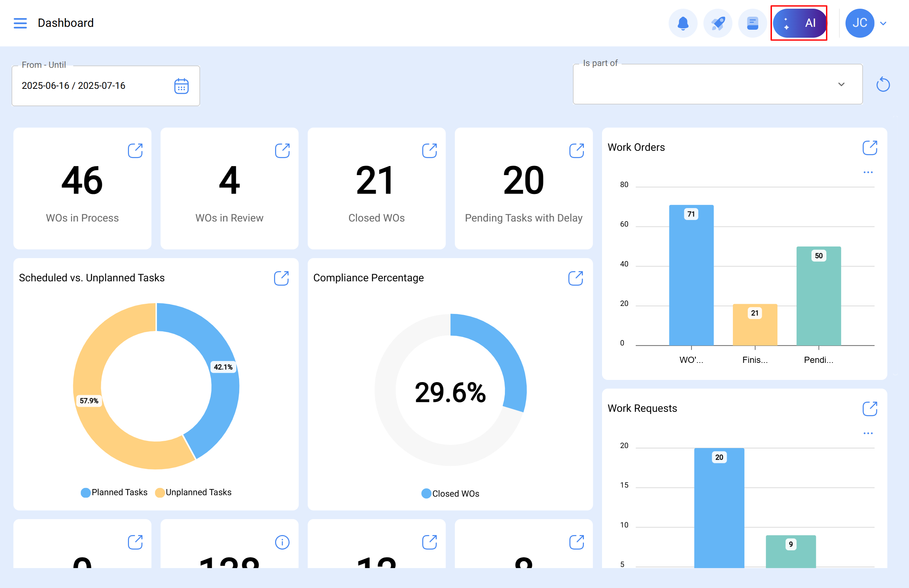This screenshot has height=588, width=909.
Task: Expand the 'Is part of' dropdown
Action: pos(841,84)
